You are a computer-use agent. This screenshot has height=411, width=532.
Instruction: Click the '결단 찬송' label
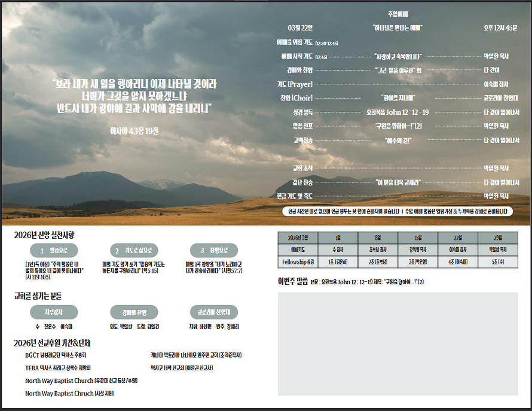(x=302, y=182)
